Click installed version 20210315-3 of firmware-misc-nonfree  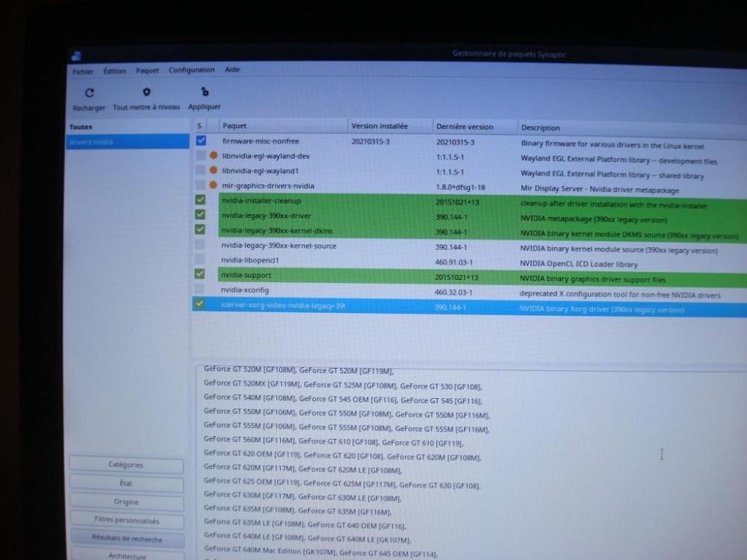(x=371, y=141)
